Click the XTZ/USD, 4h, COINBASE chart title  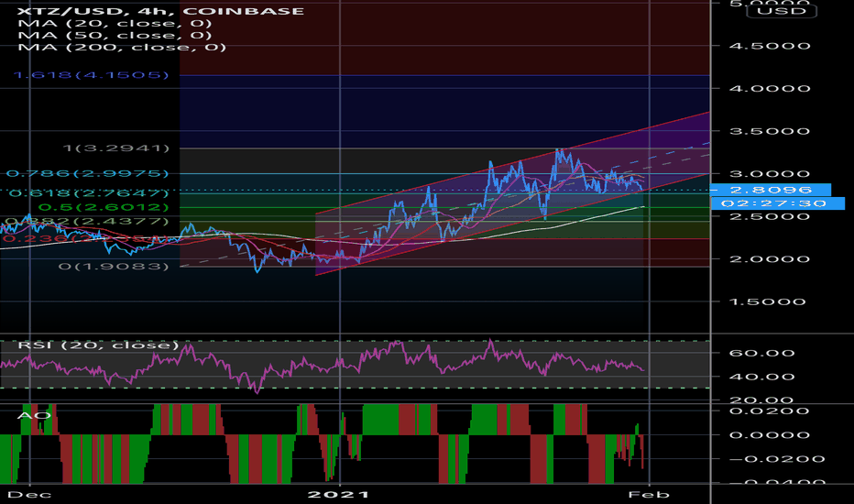161,11
